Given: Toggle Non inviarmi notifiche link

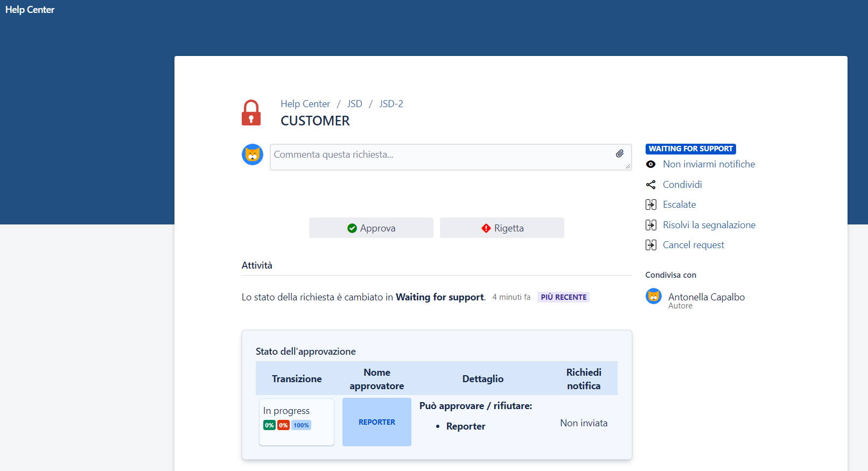Looking at the screenshot, I should [709, 164].
